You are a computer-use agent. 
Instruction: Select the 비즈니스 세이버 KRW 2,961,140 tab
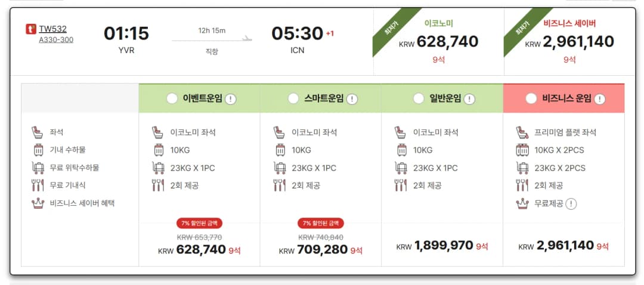click(569, 42)
